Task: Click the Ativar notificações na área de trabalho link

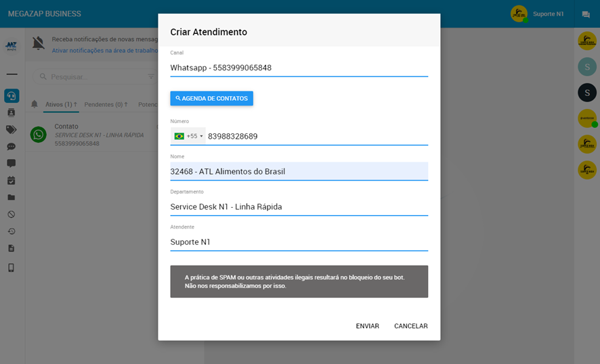Action: tap(105, 51)
